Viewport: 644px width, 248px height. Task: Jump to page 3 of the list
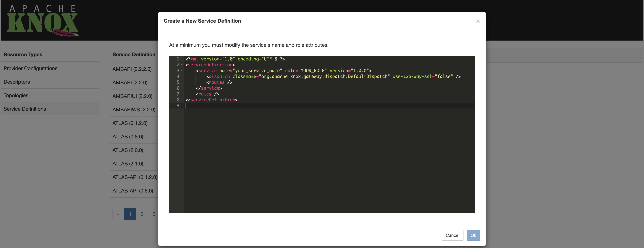click(154, 214)
